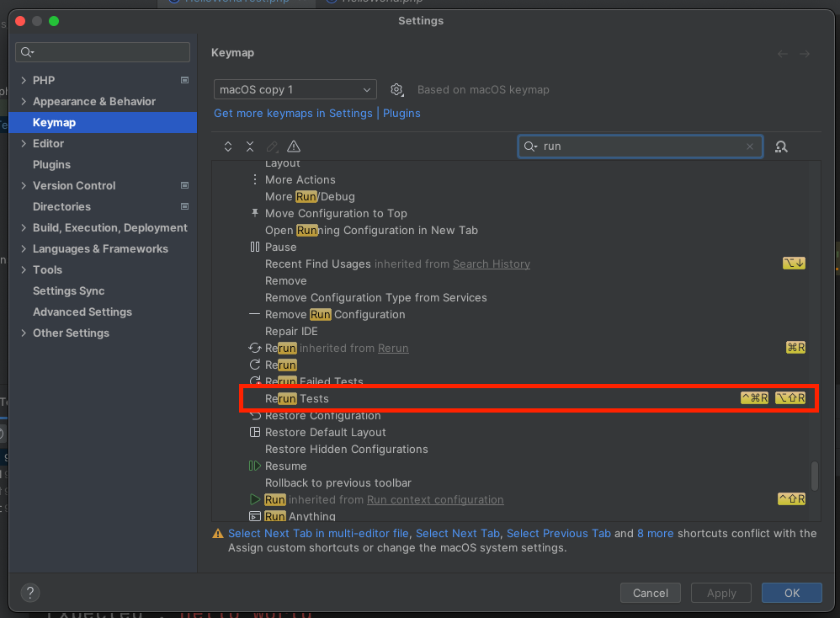Expand the Editor settings section
This screenshot has height=618, width=840.
point(24,144)
